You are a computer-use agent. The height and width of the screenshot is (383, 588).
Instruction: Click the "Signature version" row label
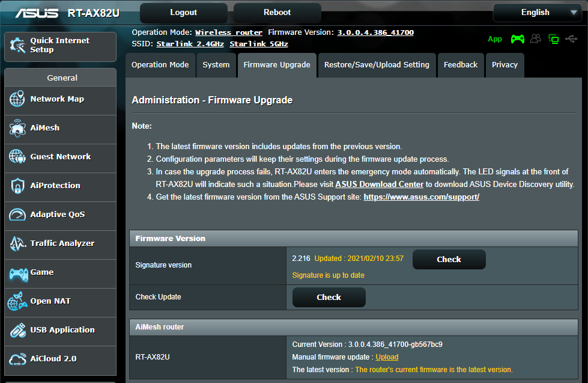[163, 265]
